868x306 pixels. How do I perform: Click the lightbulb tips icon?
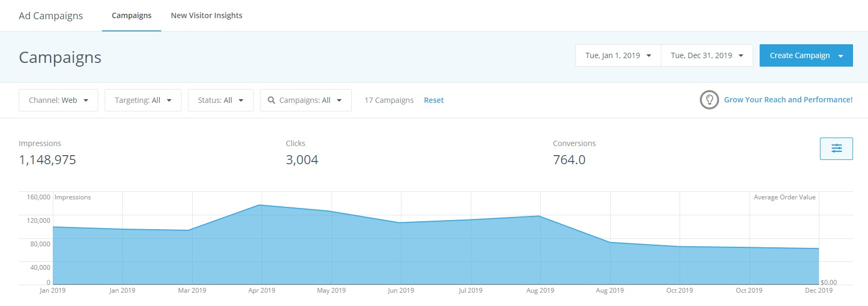709,100
